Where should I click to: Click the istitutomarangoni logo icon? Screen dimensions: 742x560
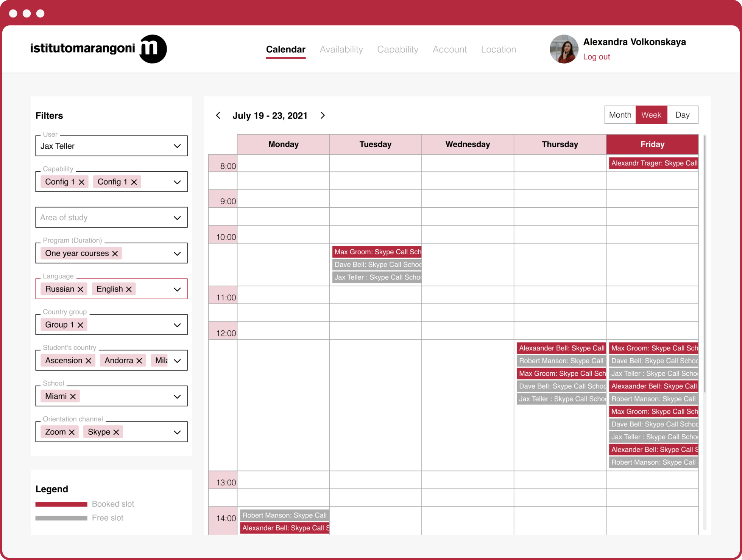(153, 49)
